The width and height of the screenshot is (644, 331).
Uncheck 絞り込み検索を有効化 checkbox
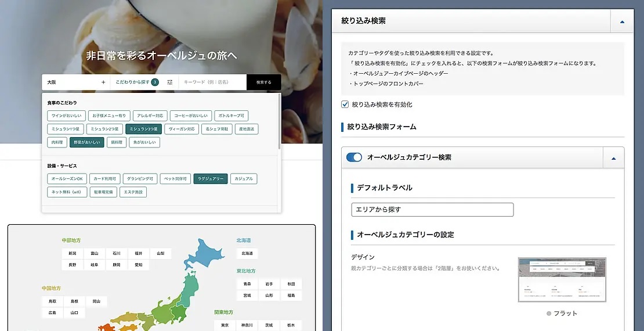point(345,105)
